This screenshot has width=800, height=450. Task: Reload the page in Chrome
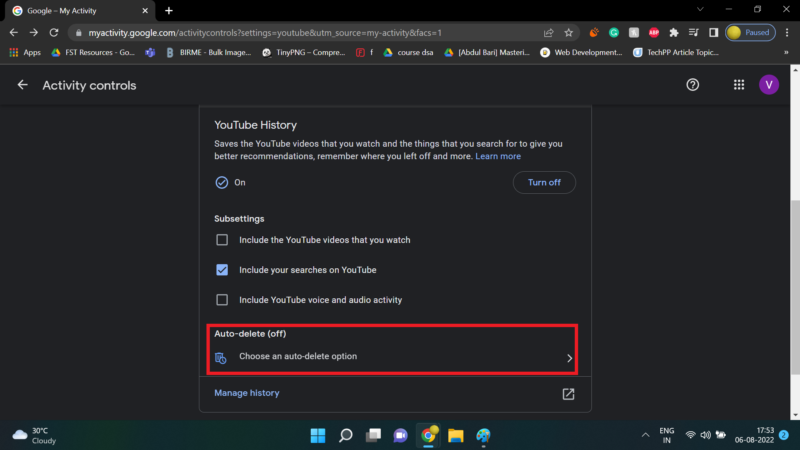click(x=54, y=33)
